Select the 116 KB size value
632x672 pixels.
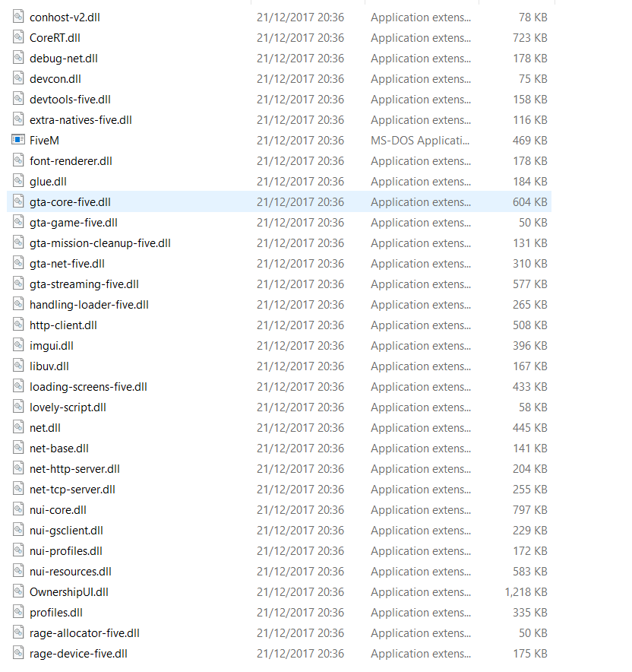click(530, 120)
